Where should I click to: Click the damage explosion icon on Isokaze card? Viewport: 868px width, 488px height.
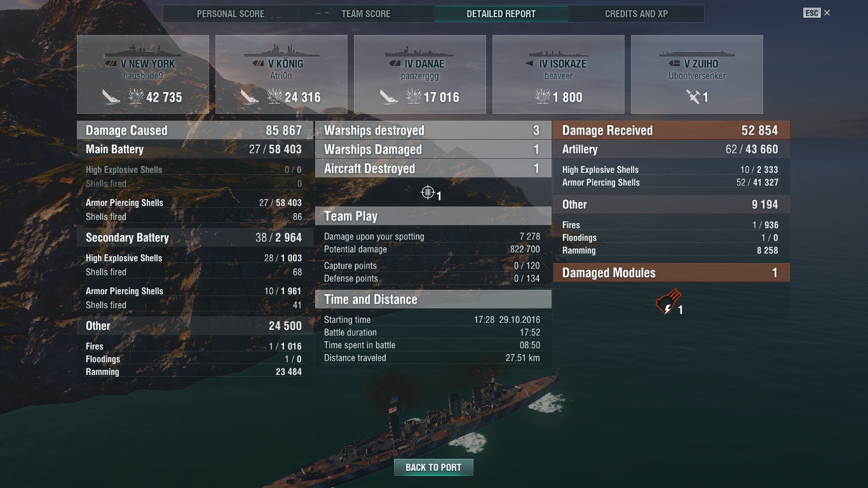point(543,97)
